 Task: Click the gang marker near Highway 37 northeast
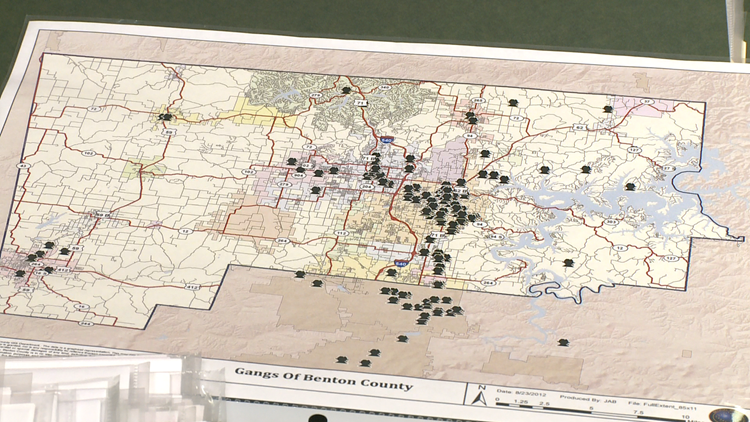606,109
